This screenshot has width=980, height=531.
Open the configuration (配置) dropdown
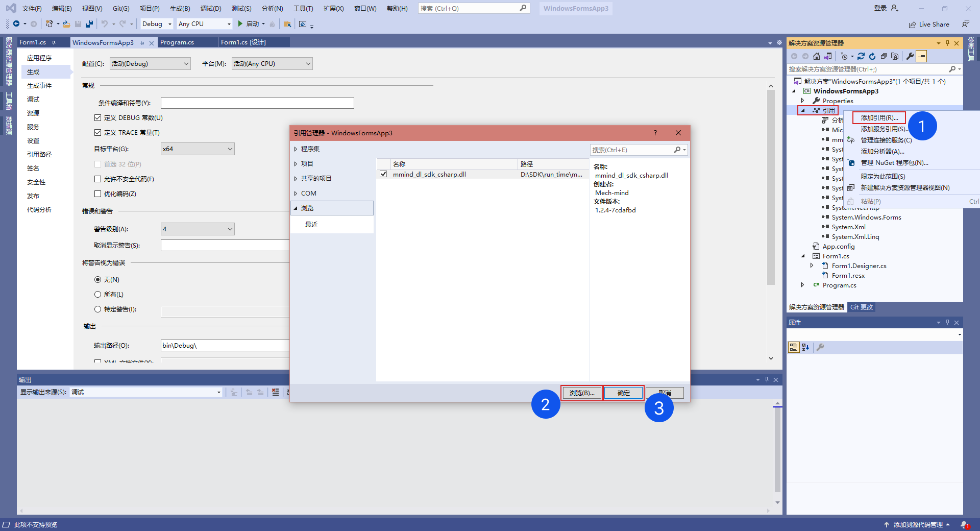(x=150, y=63)
